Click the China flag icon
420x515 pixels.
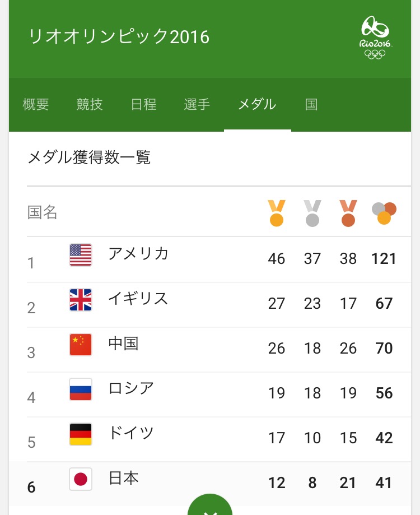[x=81, y=345]
